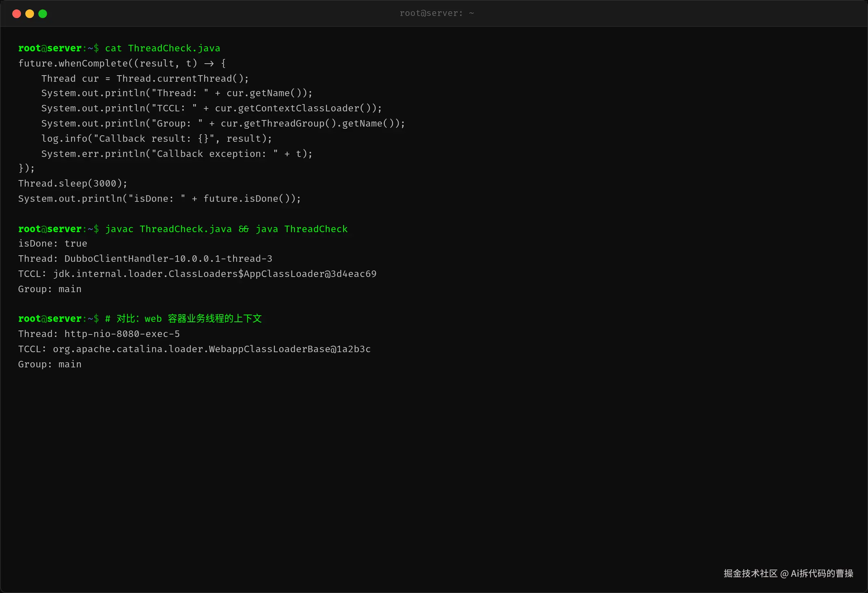Click the println line containing getThreadGroup().getName()
Screen dimensions: 868x593
click(223, 124)
